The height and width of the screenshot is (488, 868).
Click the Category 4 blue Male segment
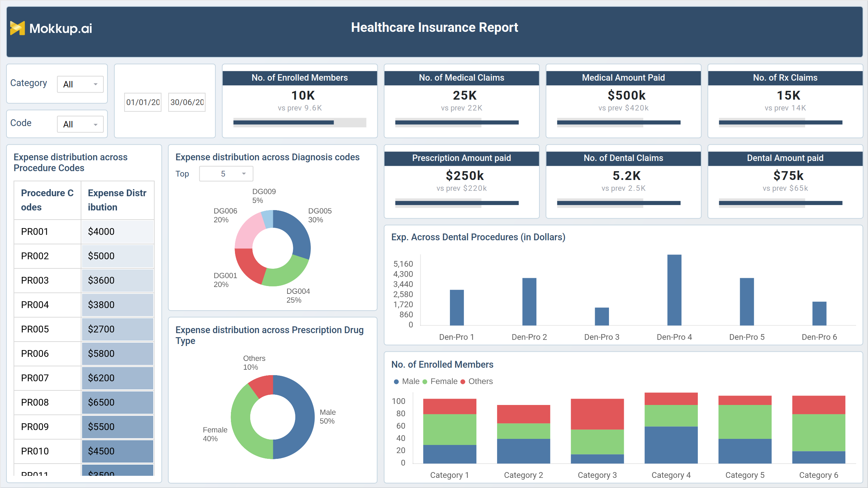pyautogui.click(x=671, y=445)
